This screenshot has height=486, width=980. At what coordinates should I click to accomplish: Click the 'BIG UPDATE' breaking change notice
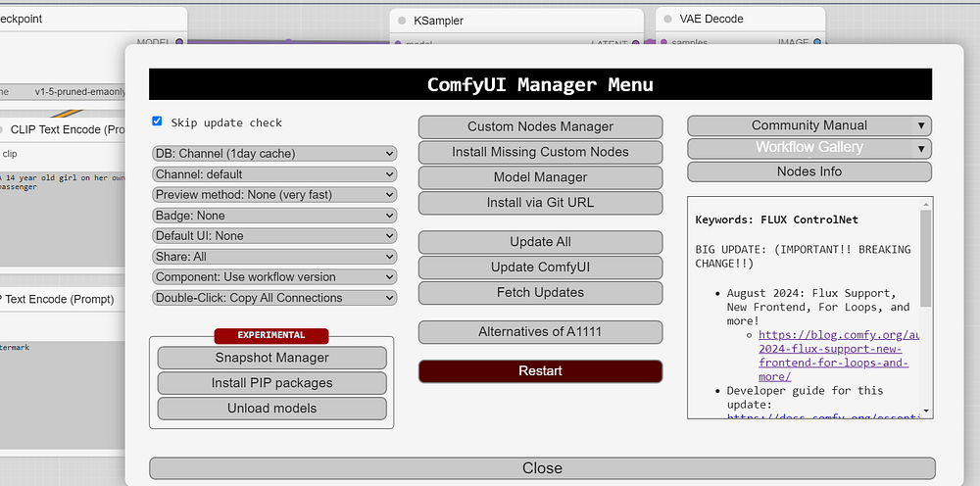804,256
